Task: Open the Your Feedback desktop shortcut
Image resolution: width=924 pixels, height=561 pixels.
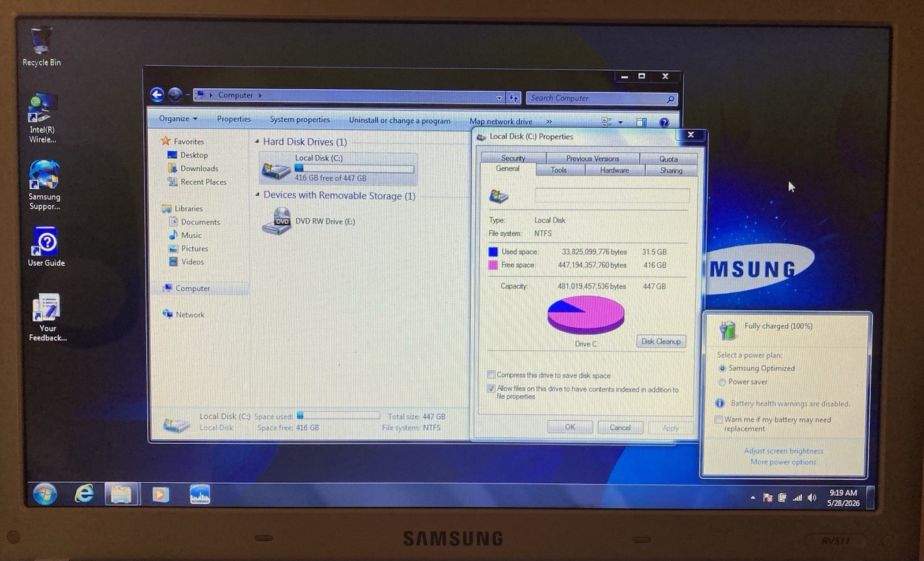Action: point(47,317)
